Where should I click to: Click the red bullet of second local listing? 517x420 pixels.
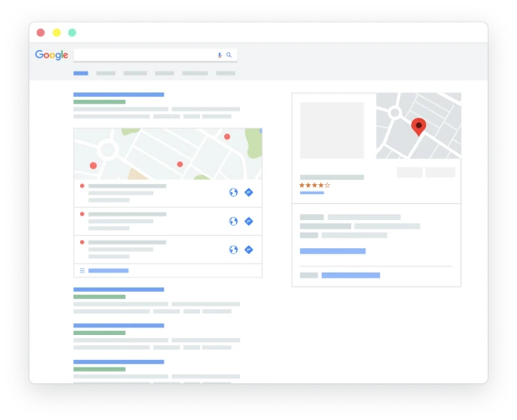[x=82, y=214]
